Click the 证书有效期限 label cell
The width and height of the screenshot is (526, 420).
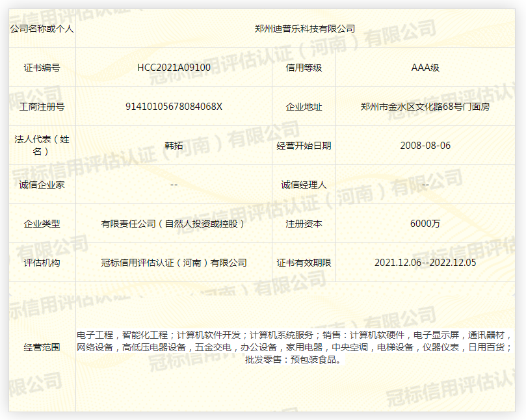304,263
